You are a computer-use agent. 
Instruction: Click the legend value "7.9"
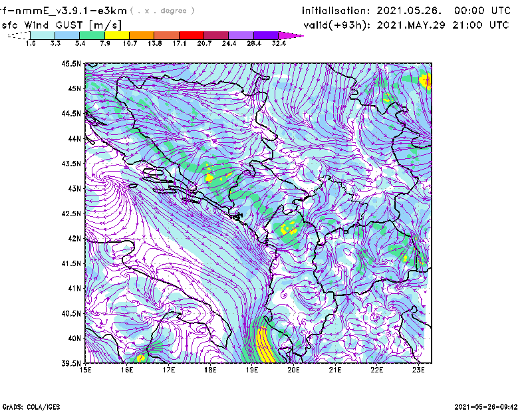point(105,43)
